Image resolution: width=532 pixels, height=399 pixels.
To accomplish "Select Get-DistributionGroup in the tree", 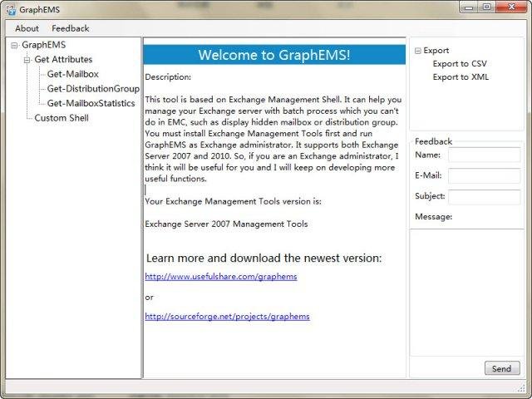I will tap(93, 89).
